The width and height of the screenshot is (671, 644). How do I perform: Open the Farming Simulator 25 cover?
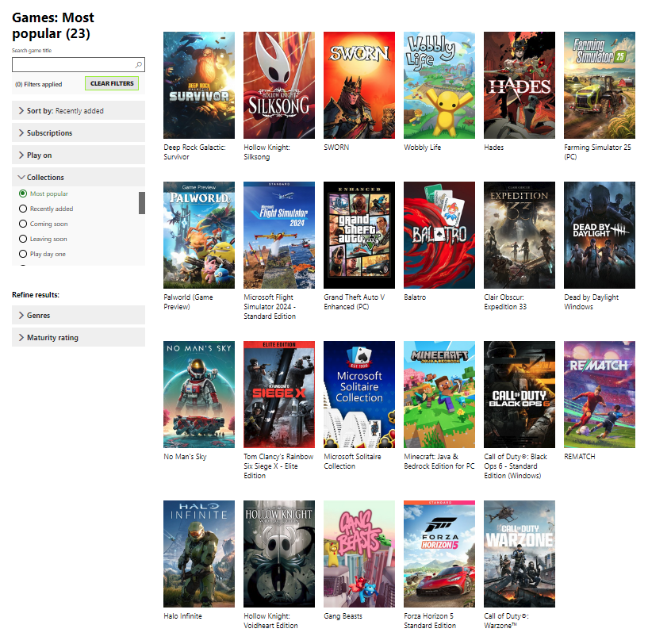click(599, 85)
